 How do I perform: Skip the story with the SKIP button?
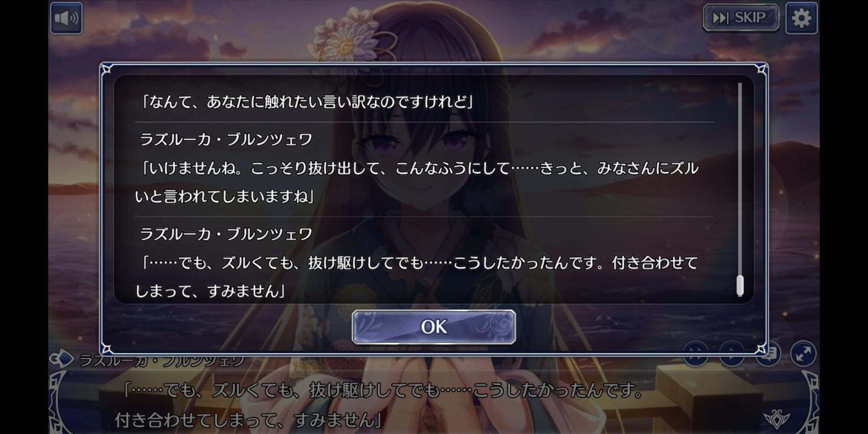click(x=741, y=18)
